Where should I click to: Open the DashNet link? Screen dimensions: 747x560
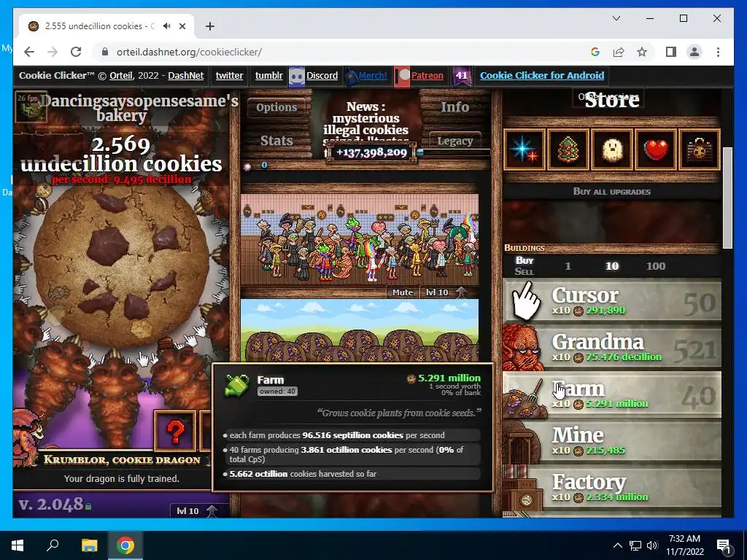click(x=186, y=76)
